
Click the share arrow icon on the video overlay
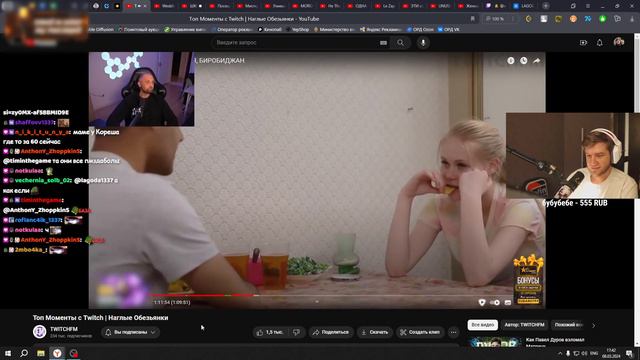[537, 60]
